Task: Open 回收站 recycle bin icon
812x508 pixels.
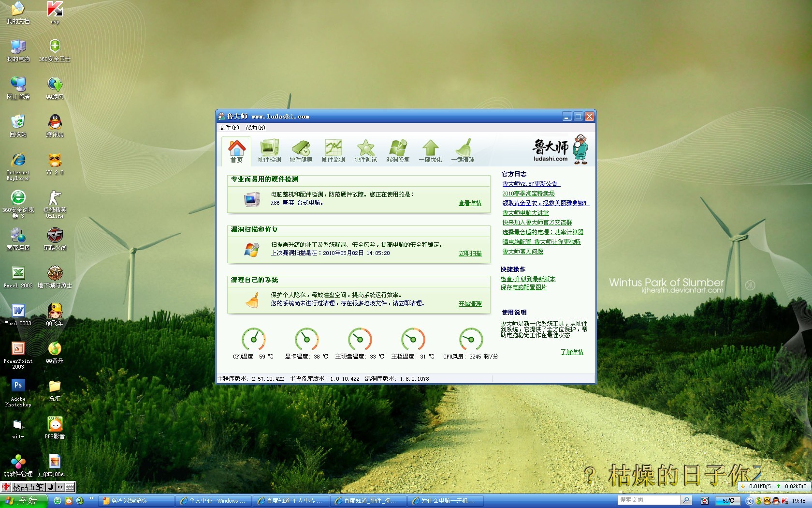Action: pyautogui.click(x=18, y=126)
